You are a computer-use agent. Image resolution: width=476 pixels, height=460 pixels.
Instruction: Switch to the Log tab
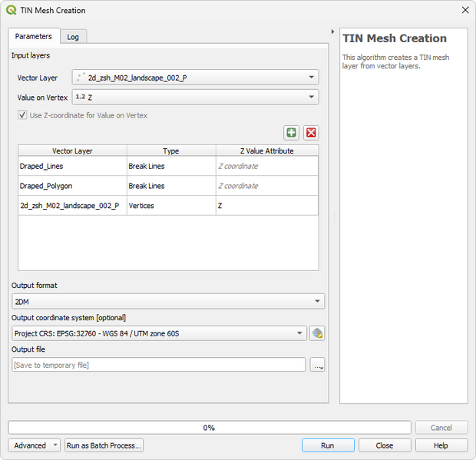[x=73, y=37]
